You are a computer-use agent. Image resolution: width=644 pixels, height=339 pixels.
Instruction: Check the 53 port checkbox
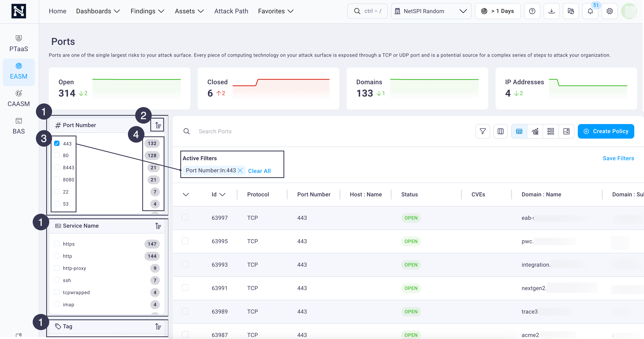(x=57, y=204)
